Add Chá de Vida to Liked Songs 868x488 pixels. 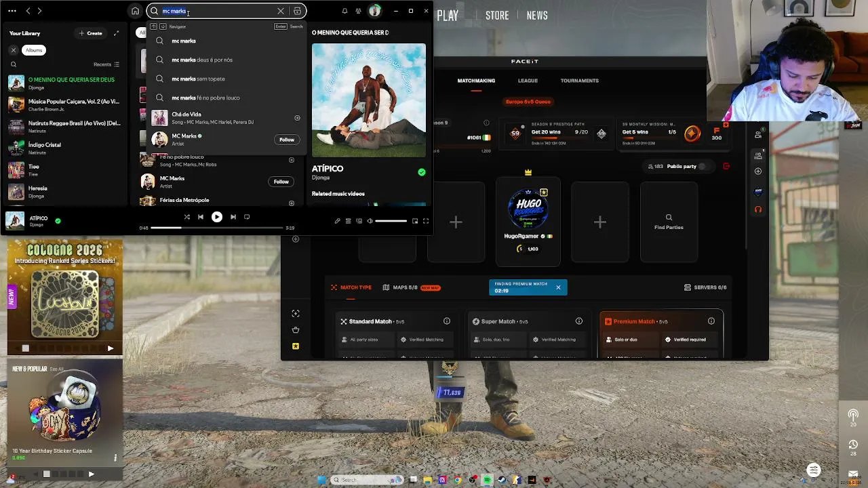[x=297, y=118]
